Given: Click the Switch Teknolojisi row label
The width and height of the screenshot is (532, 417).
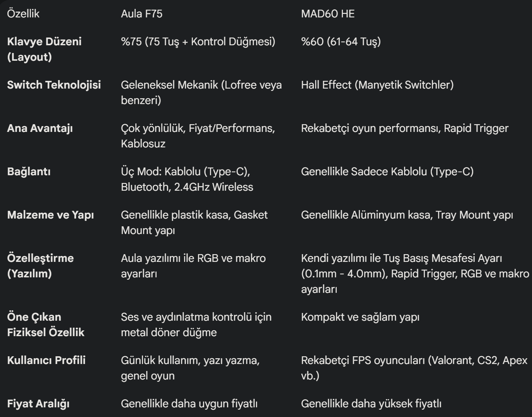Looking at the screenshot, I should pos(54,85).
